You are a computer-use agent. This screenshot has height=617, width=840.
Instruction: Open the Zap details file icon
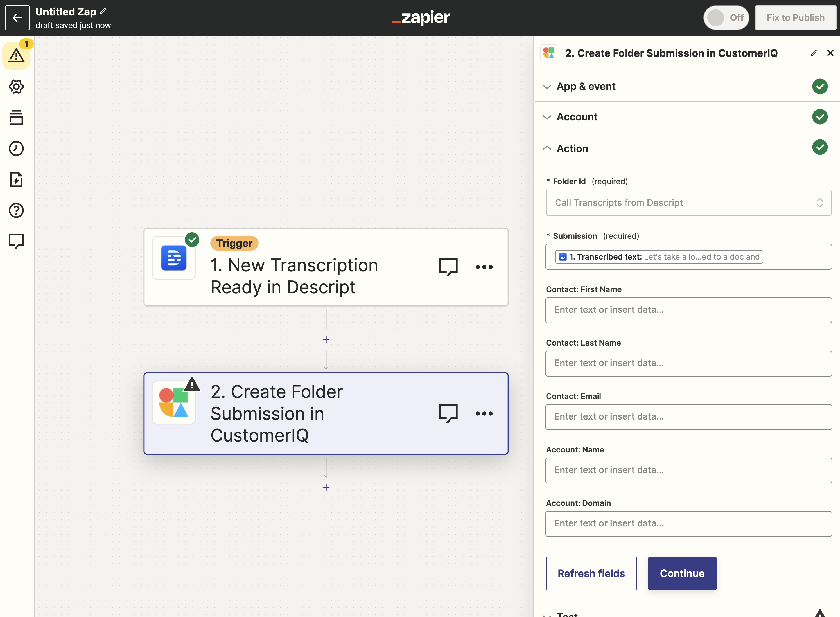pos(16,180)
